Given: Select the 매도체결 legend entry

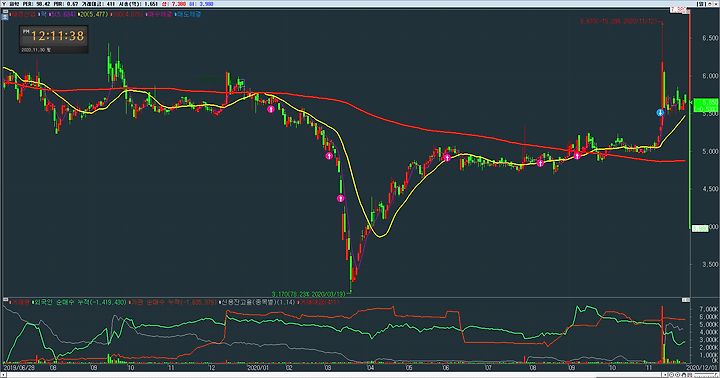Looking at the screenshot, I should [x=189, y=14].
